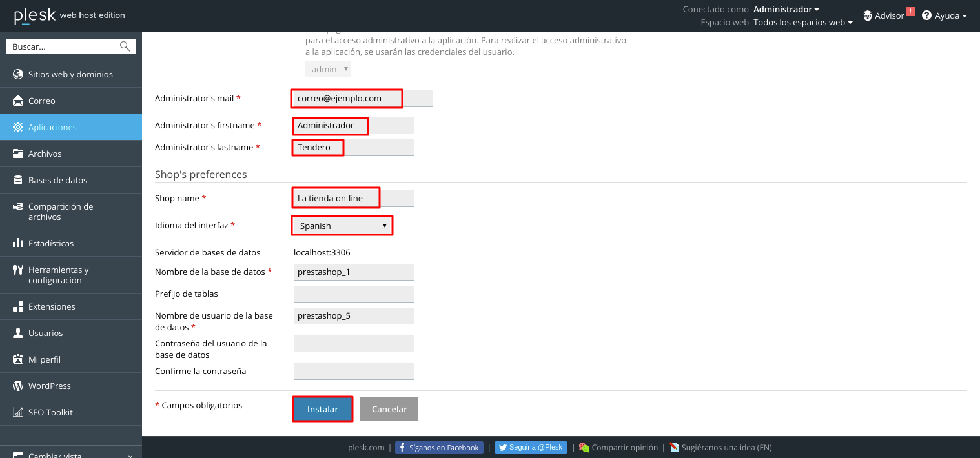The height and width of the screenshot is (458, 980).
Task: Click the folder icon next to Archivos
Action: (x=17, y=154)
